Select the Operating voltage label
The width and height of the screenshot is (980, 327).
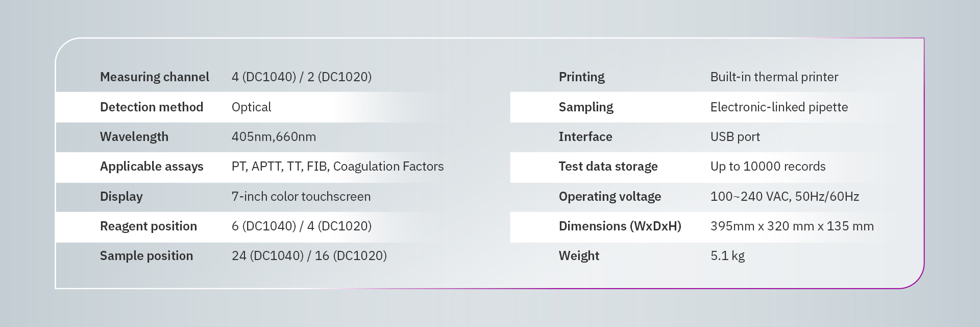(609, 197)
